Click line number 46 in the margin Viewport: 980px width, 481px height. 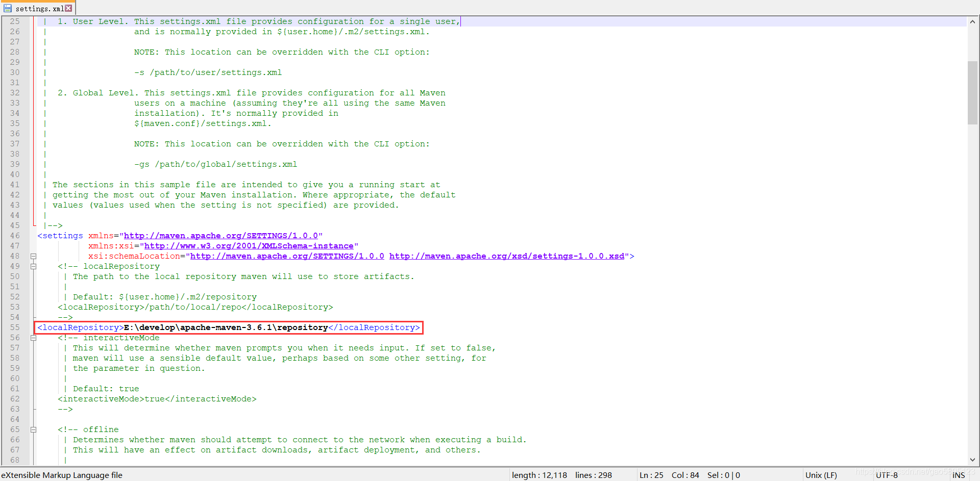coord(15,236)
